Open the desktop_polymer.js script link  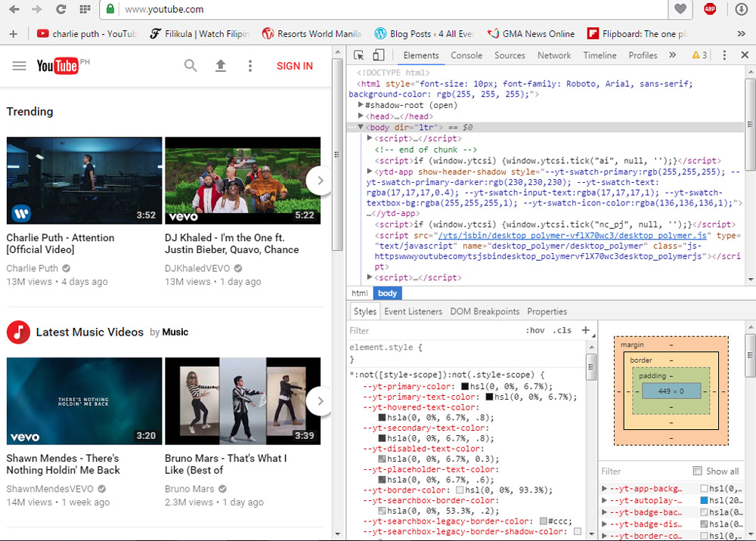(x=572, y=235)
